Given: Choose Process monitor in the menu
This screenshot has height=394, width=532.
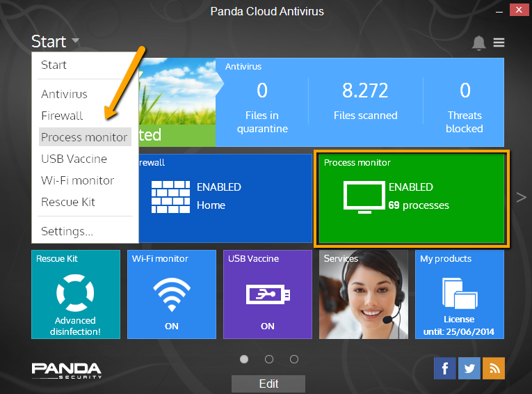Looking at the screenshot, I should [x=85, y=137].
